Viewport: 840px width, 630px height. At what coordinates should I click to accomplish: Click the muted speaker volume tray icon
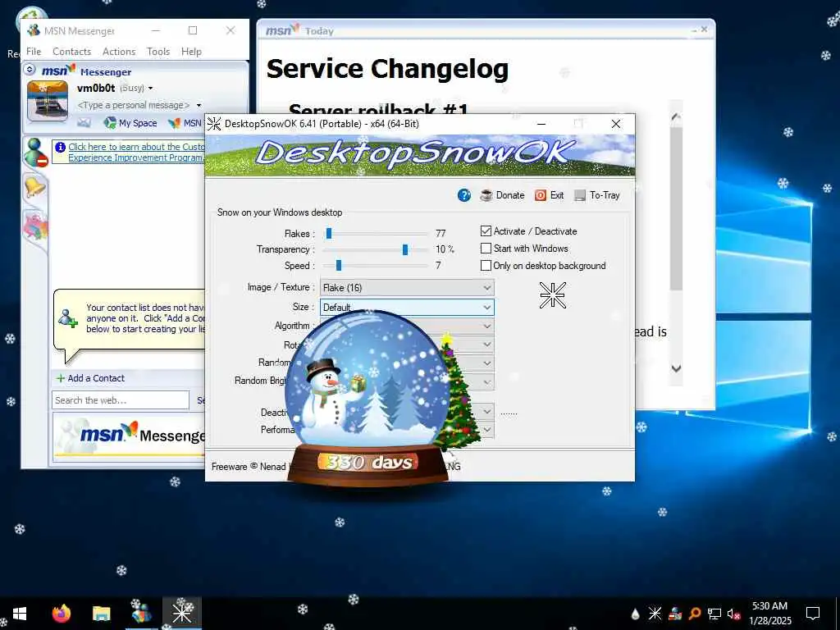point(734,614)
